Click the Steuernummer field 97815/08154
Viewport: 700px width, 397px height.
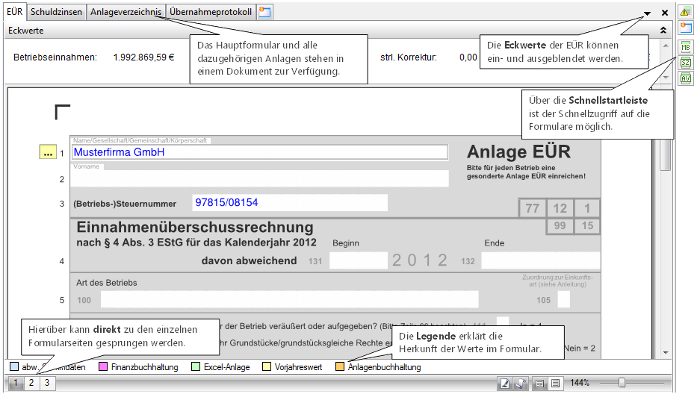[x=290, y=202]
